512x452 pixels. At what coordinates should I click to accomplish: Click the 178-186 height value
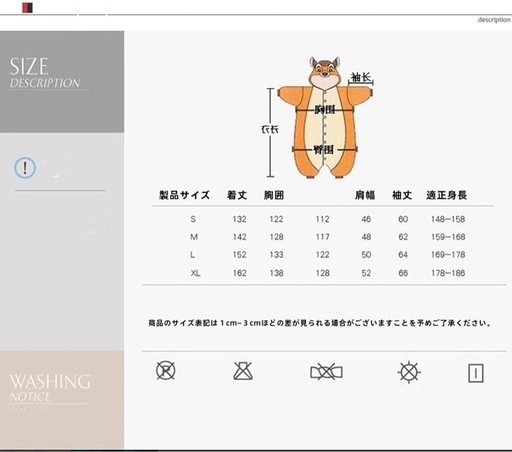448,273
